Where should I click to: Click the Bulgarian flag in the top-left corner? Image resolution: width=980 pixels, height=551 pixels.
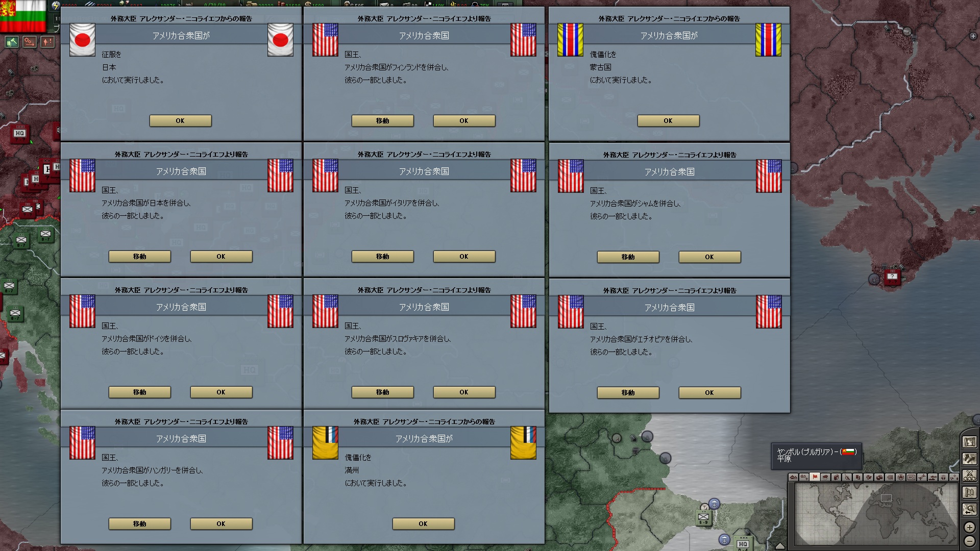[23, 16]
